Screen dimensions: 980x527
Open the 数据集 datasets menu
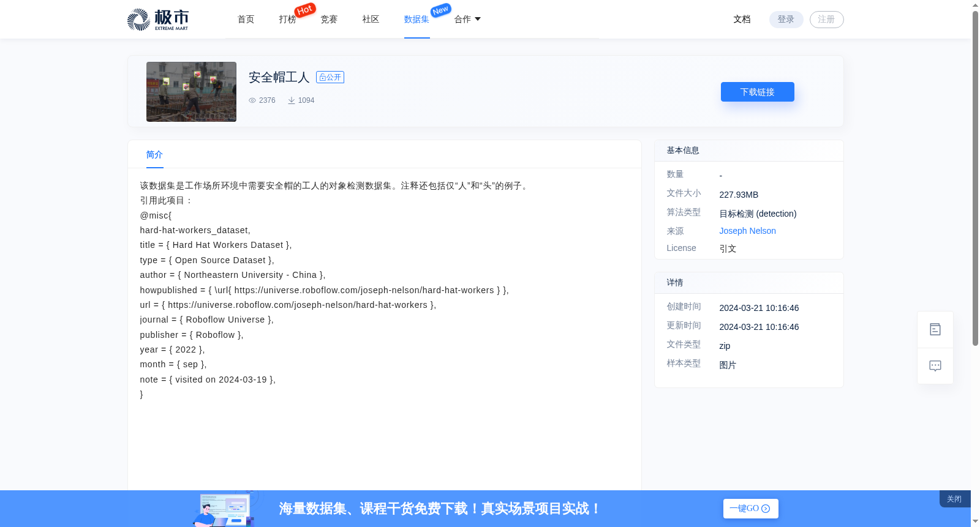(417, 20)
